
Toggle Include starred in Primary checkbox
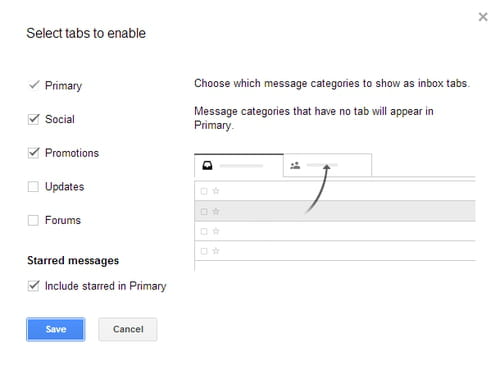coord(33,286)
